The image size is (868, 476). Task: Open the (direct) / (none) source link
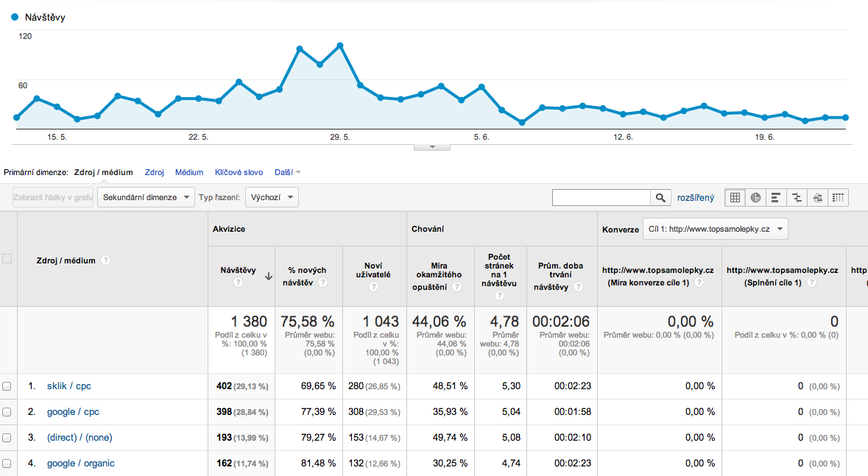pos(80,438)
